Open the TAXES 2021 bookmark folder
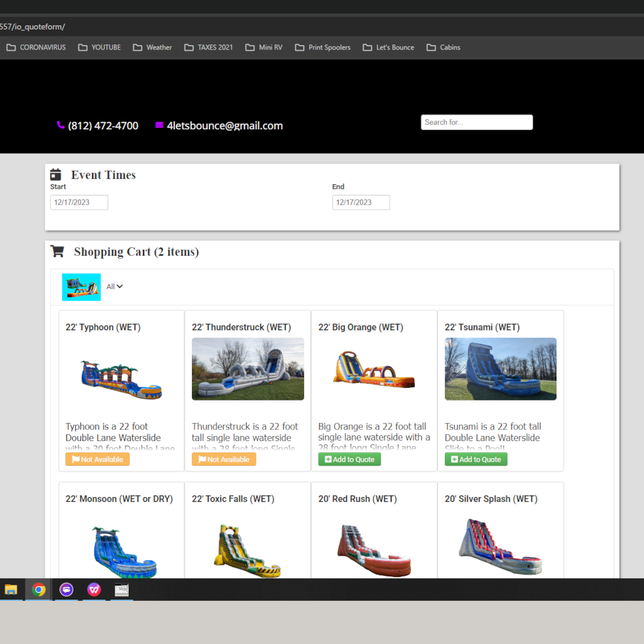The image size is (644, 644). click(209, 48)
